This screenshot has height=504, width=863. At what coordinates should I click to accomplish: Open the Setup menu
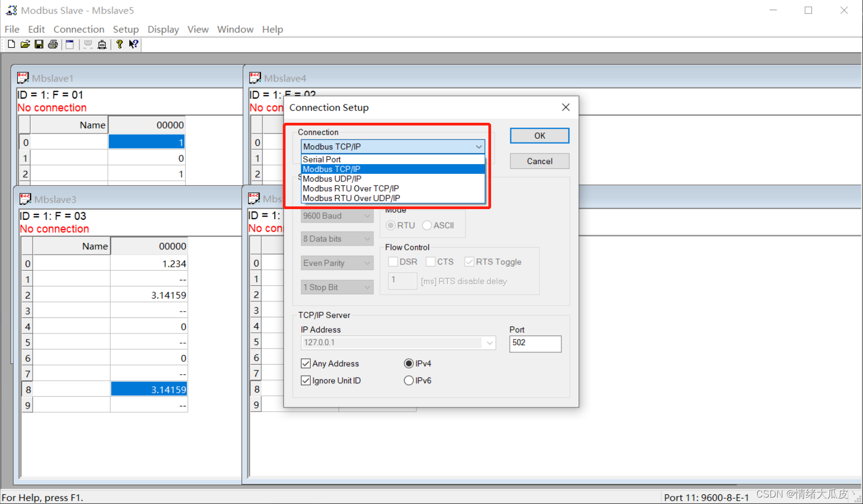click(126, 29)
